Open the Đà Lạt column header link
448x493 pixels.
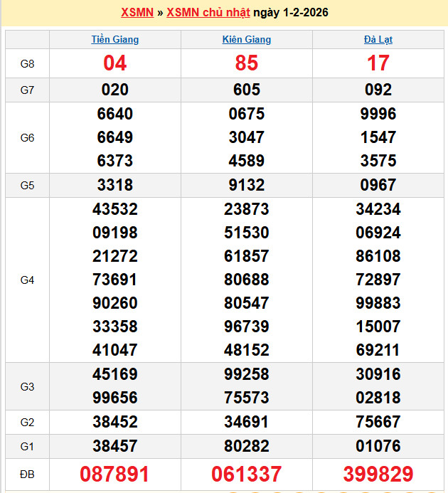click(x=378, y=40)
